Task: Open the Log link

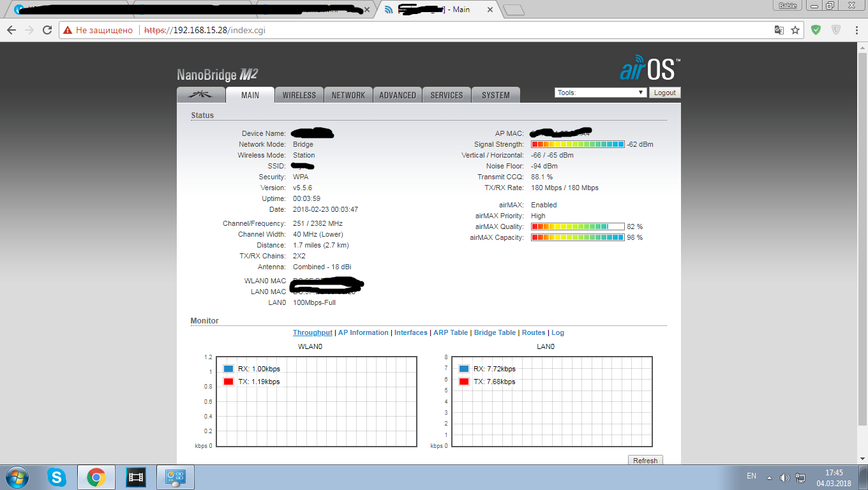Action: (x=558, y=332)
